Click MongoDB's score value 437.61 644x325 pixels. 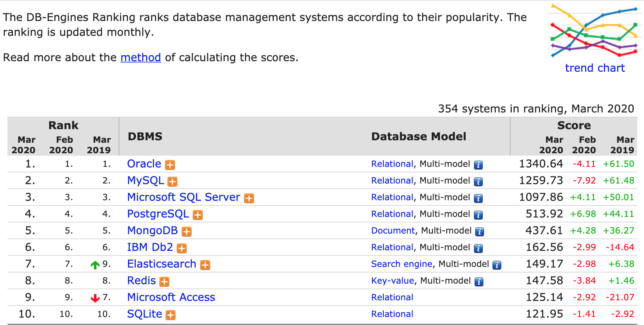(x=544, y=230)
